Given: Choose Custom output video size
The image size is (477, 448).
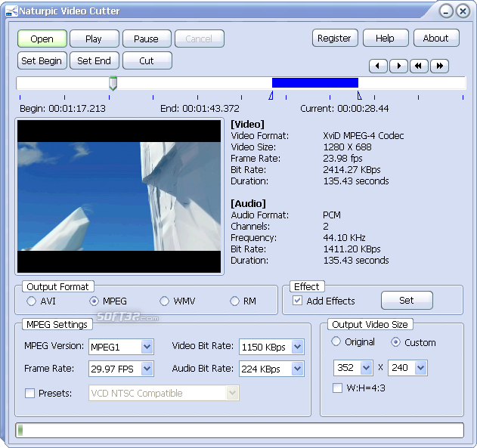Looking at the screenshot, I should point(395,342).
